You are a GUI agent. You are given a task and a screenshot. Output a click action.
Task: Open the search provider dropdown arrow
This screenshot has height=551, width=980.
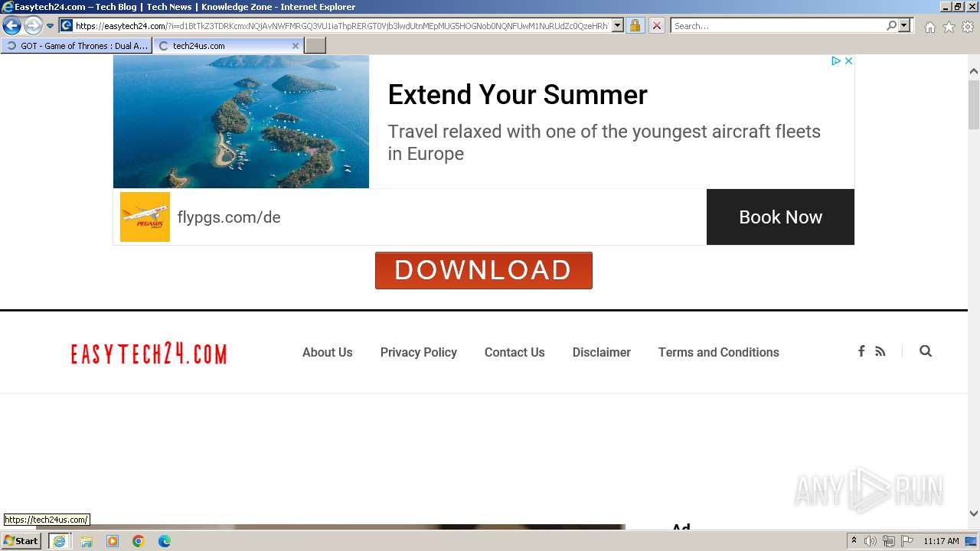click(x=904, y=26)
